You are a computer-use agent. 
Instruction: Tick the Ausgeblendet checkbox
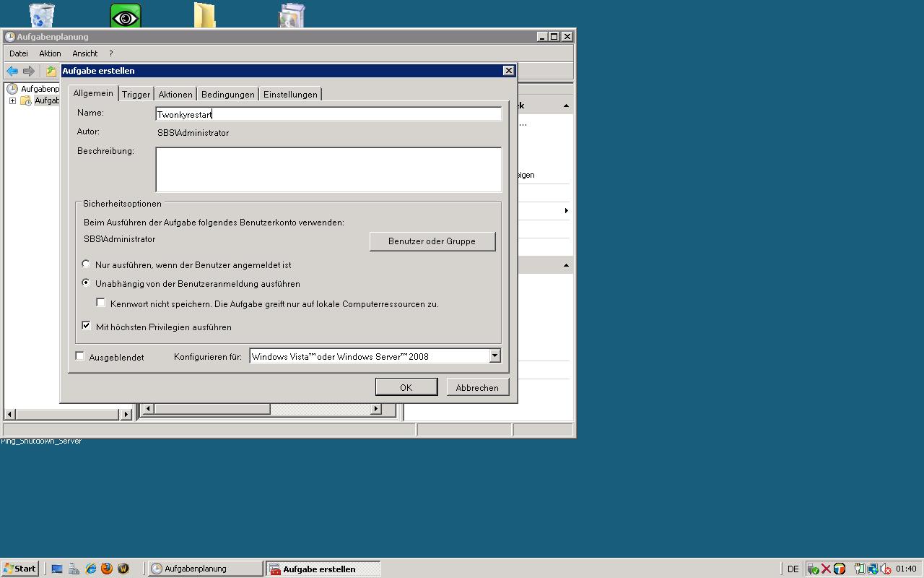point(80,356)
